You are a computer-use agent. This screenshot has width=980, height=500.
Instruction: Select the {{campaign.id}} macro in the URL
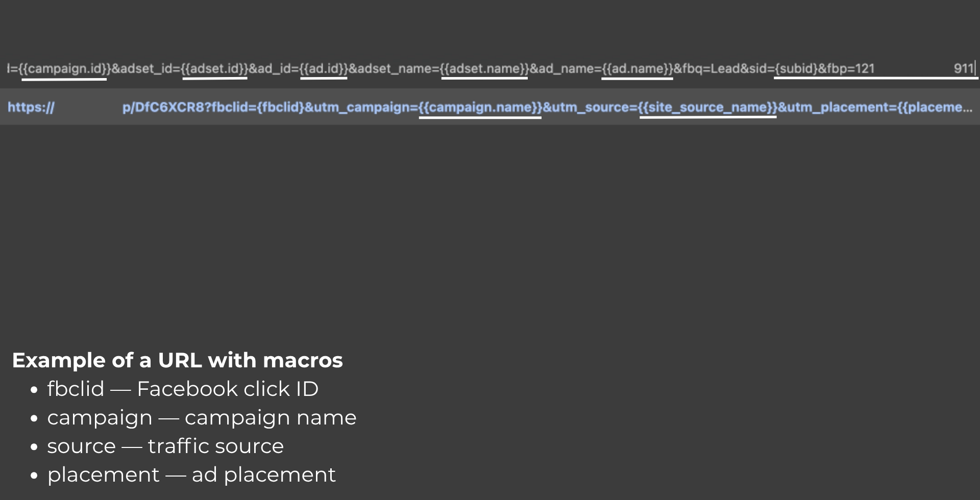tap(64, 67)
